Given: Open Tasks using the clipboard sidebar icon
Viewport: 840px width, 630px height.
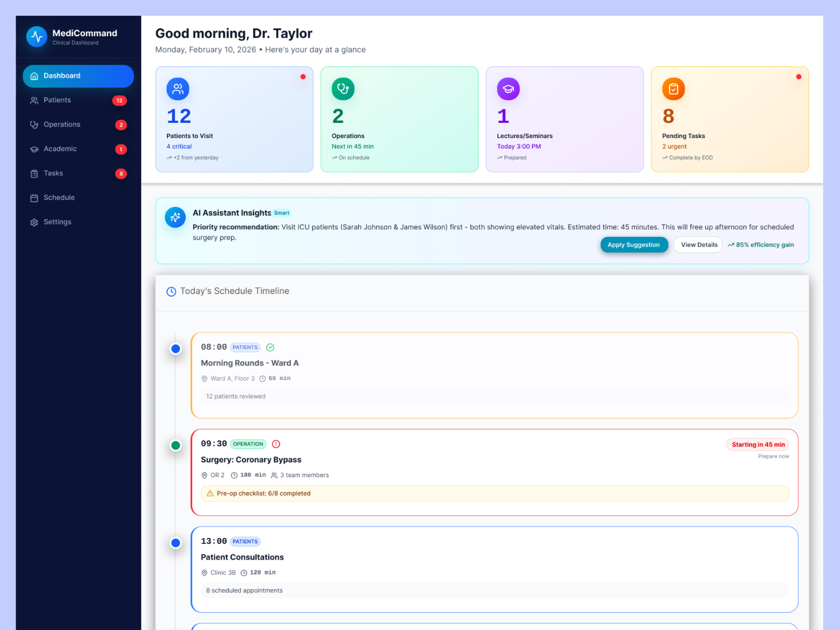Looking at the screenshot, I should [34, 173].
